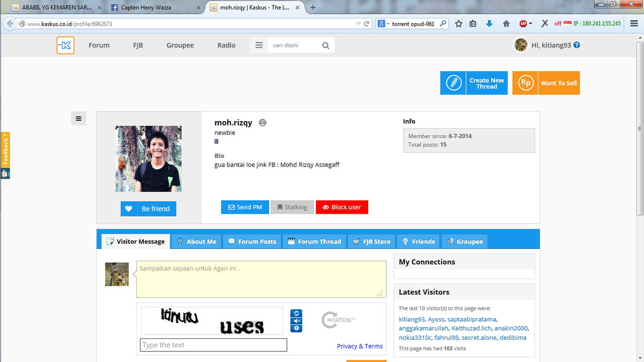The height and width of the screenshot is (362, 644).
Task: Open the Friends tab
Action: tap(419, 241)
